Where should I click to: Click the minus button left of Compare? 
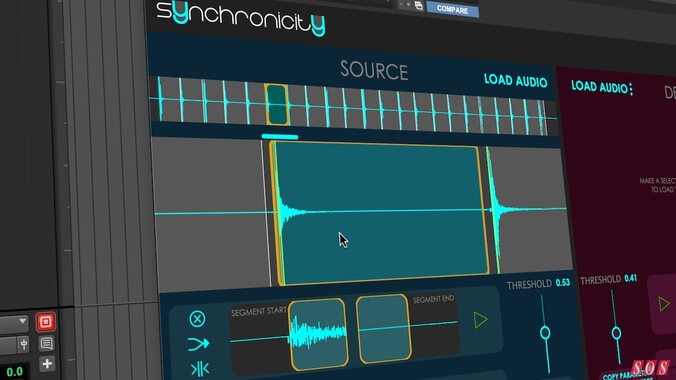point(402,4)
